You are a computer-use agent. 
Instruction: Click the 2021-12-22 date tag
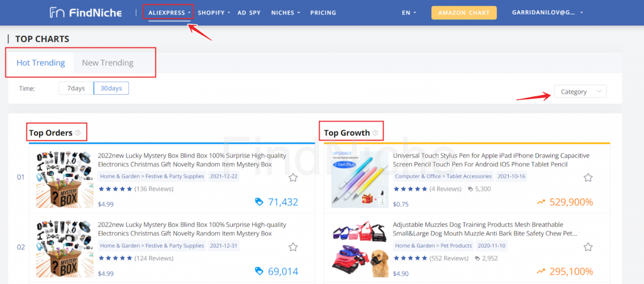[223, 177]
